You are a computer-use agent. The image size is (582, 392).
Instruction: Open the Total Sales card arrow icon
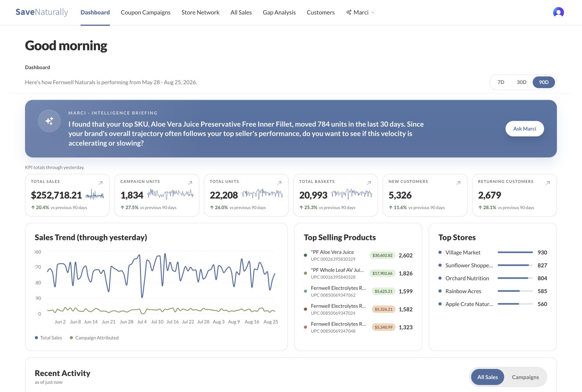tap(101, 183)
